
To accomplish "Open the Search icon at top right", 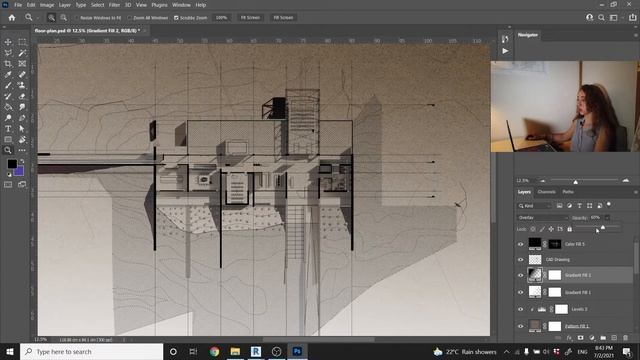I will (x=601, y=18).
